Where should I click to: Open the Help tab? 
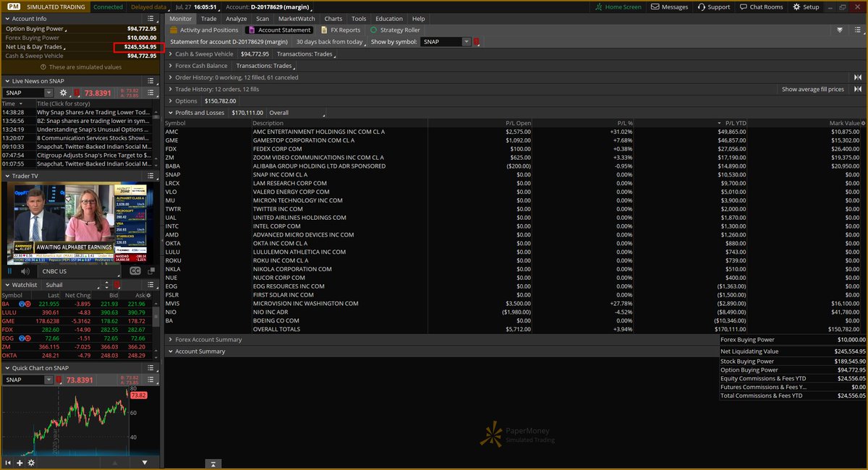click(419, 19)
